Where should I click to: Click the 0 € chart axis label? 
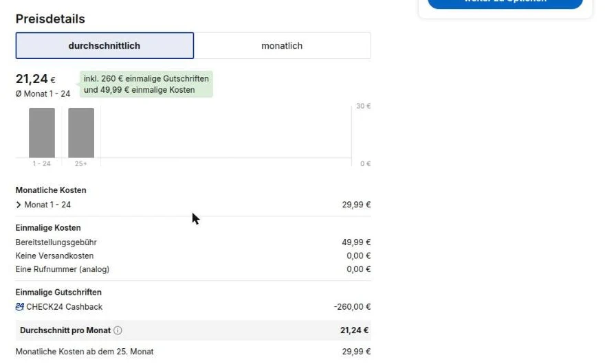pyautogui.click(x=365, y=164)
